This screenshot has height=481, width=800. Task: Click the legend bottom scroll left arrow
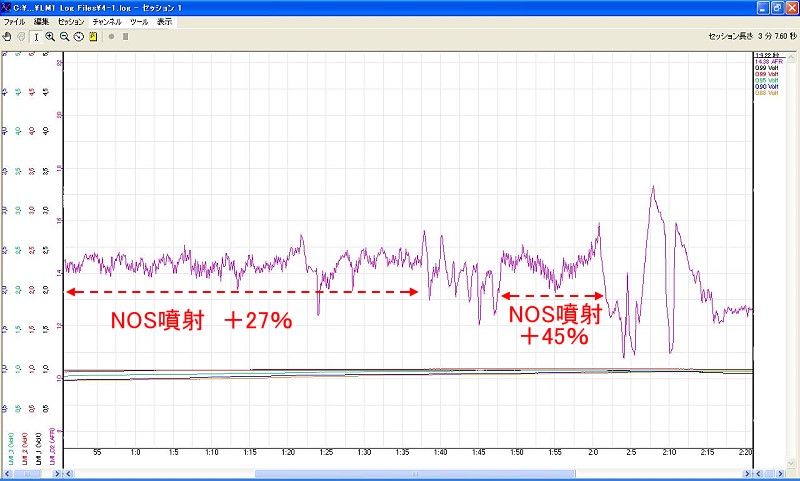point(758,474)
